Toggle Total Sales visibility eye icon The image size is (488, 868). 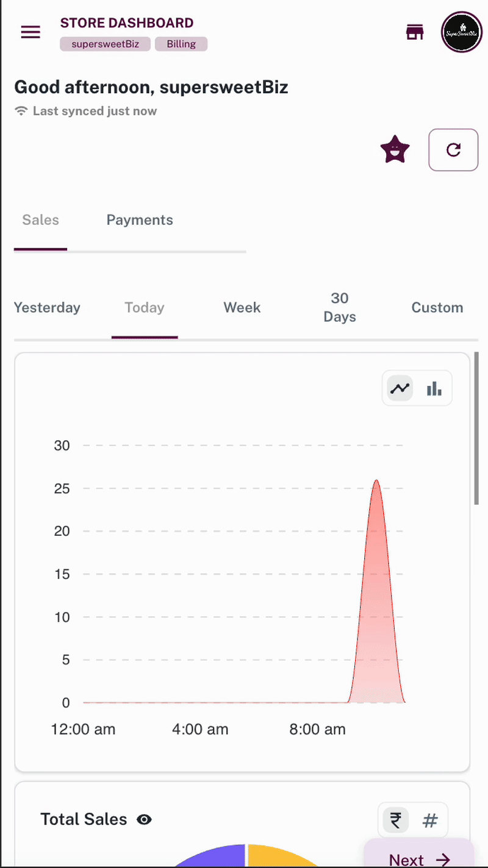click(145, 820)
